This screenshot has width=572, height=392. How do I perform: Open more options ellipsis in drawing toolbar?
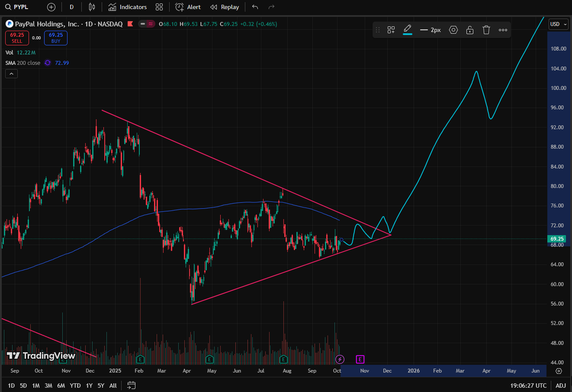(x=503, y=30)
